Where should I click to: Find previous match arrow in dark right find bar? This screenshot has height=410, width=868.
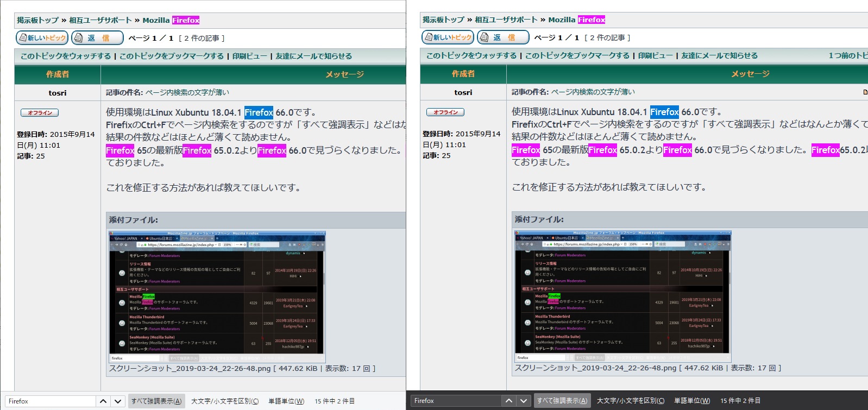pos(508,401)
